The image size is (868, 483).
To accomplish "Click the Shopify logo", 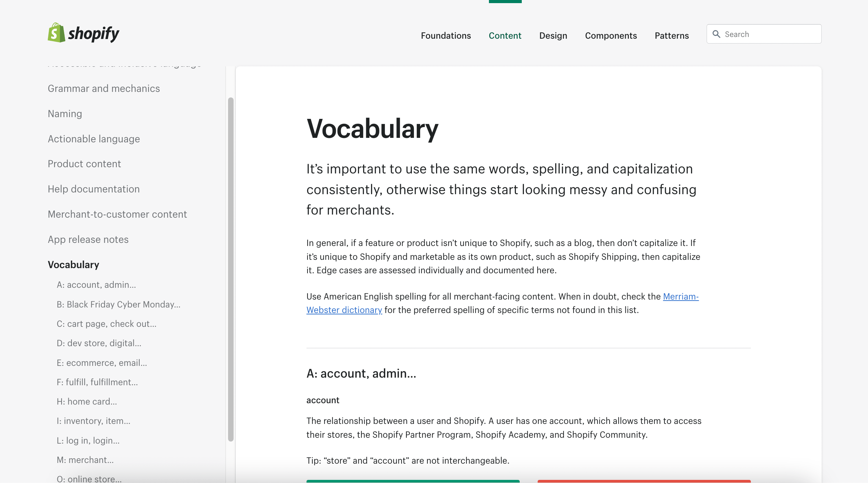I will pyautogui.click(x=83, y=33).
